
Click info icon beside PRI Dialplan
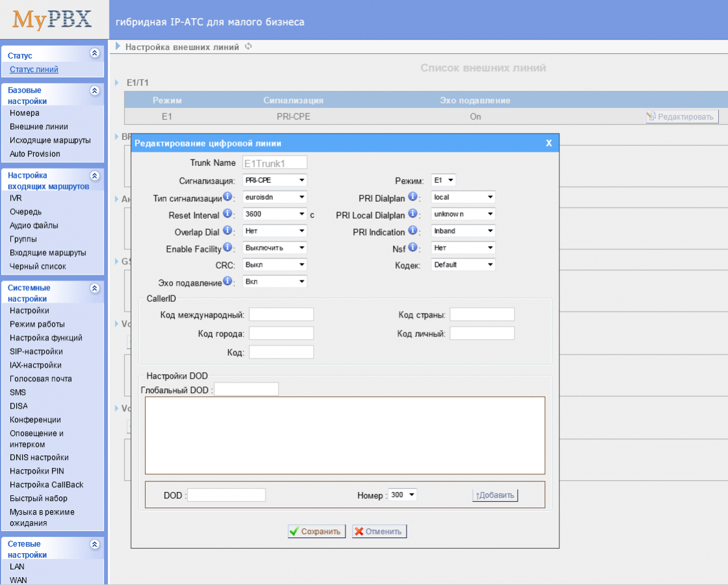click(412, 197)
